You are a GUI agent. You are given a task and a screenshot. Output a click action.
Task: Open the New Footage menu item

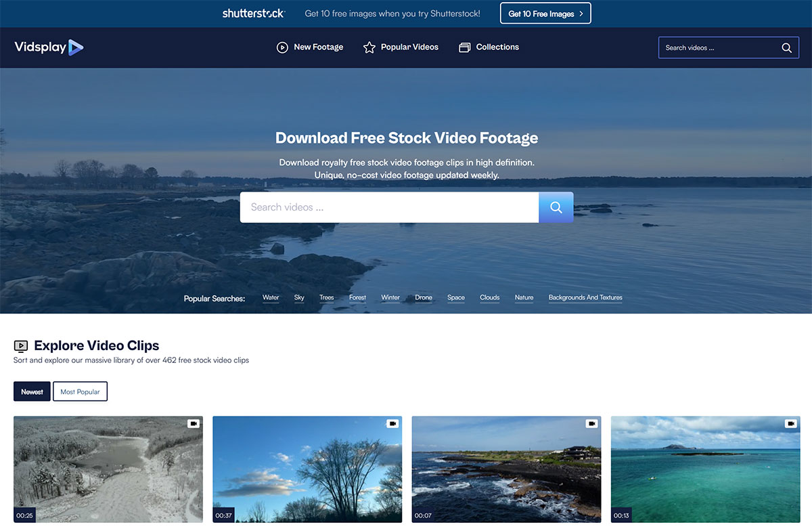tap(310, 47)
